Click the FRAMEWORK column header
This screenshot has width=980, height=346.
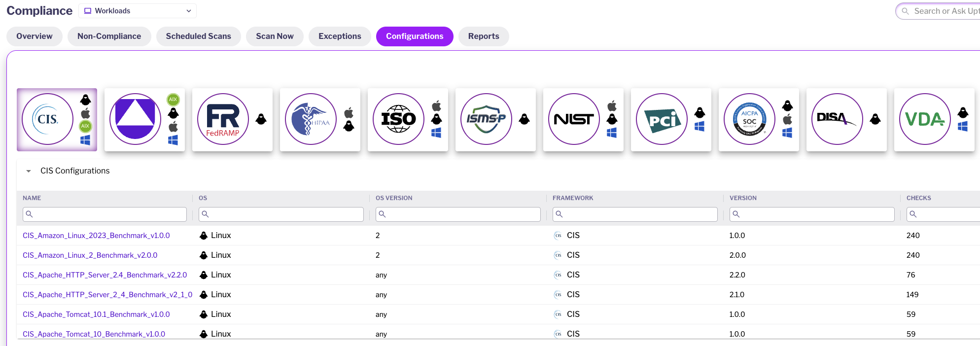pos(573,198)
